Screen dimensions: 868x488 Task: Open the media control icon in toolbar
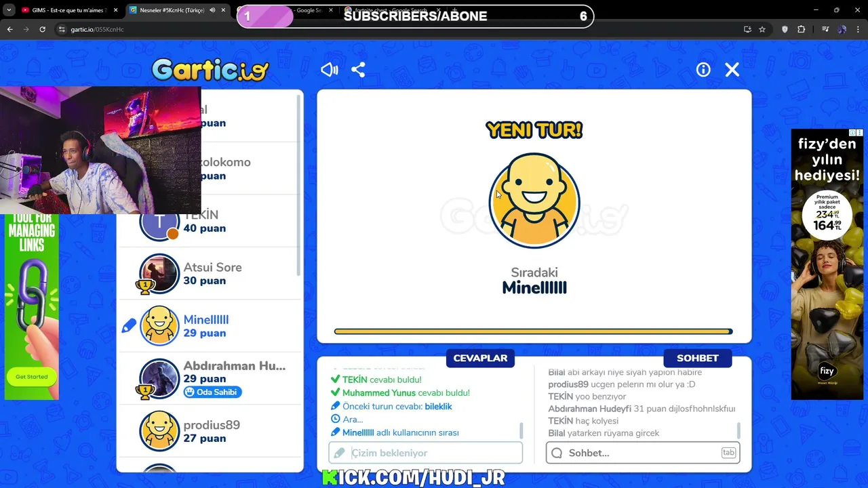[825, 29]
